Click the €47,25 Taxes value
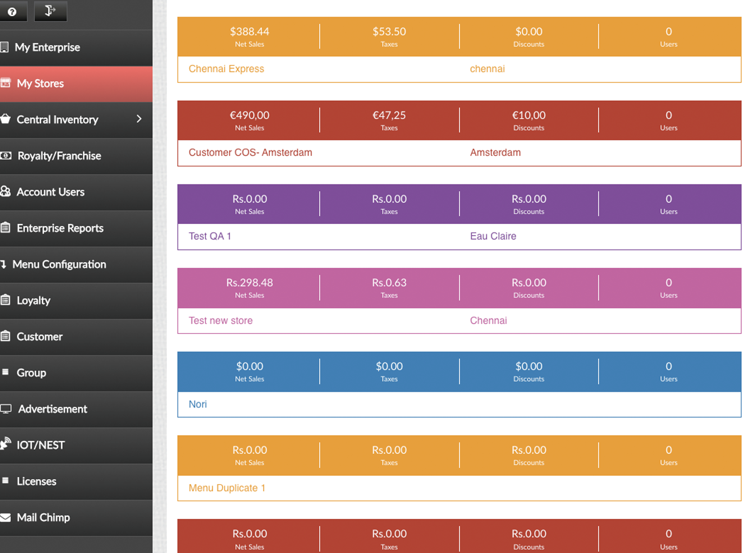Viewport: 756px width, 553px height. pyautogui.click(x=389, y=115)
